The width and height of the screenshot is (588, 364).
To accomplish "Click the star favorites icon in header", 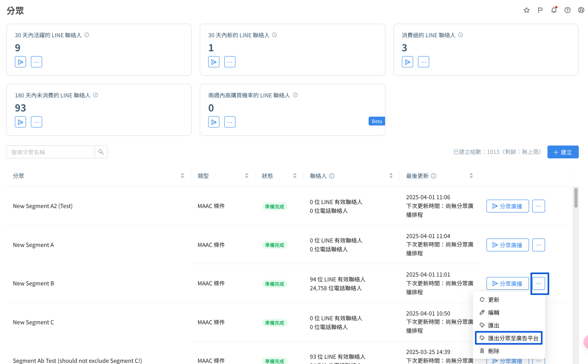I will click(x=527, y=10).
